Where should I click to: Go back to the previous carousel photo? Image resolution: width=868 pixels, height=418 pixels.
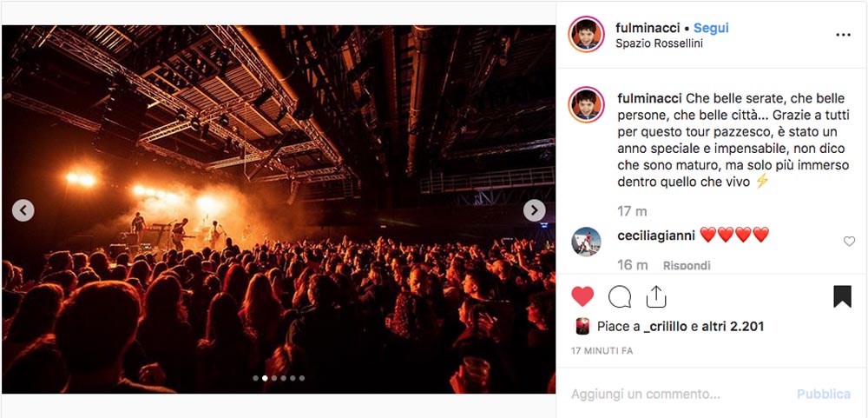[x=23, y=210]
